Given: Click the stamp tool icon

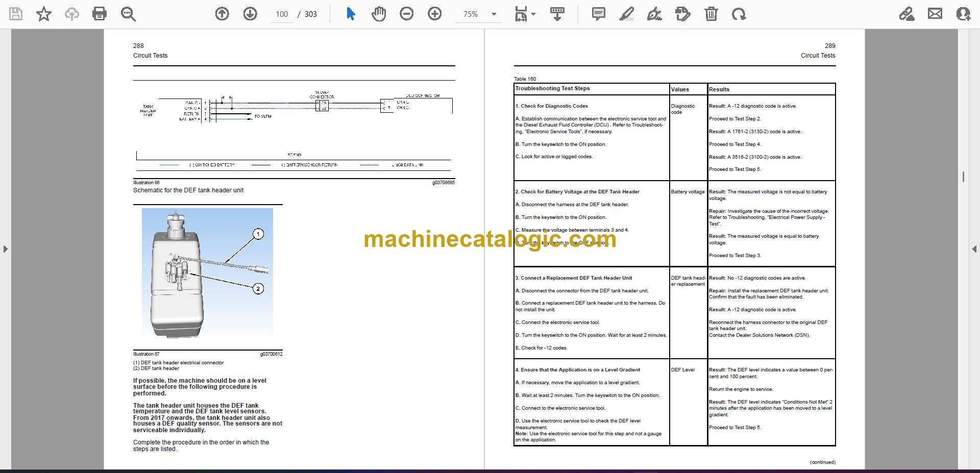Looking at the screenshot, I should [x=682, y=14].
